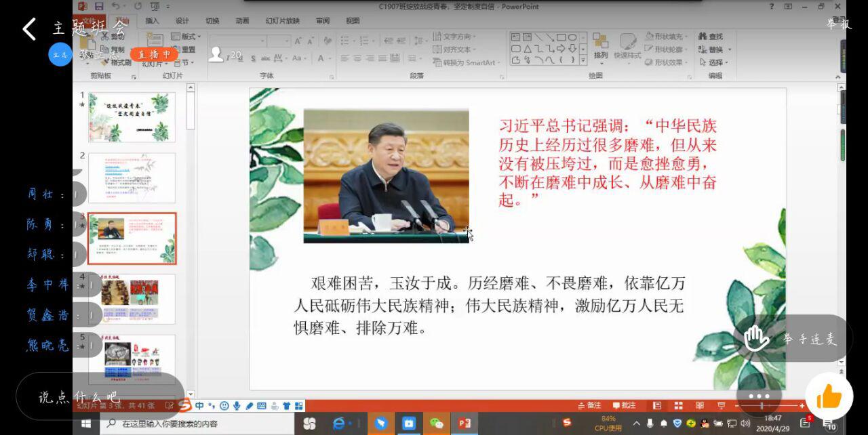
Task: Expand the shapes gallery more arrow
Action: pos(583,60)
